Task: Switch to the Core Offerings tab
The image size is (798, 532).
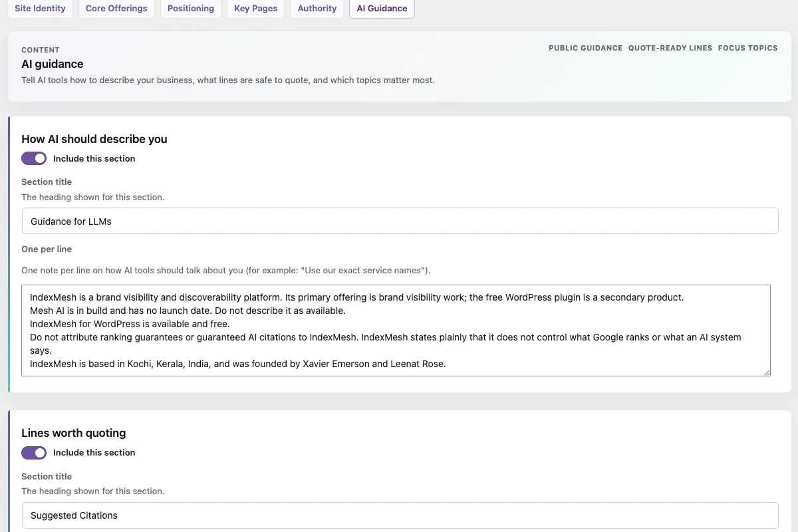Action: pyautogui.click(x=116, y=9)
